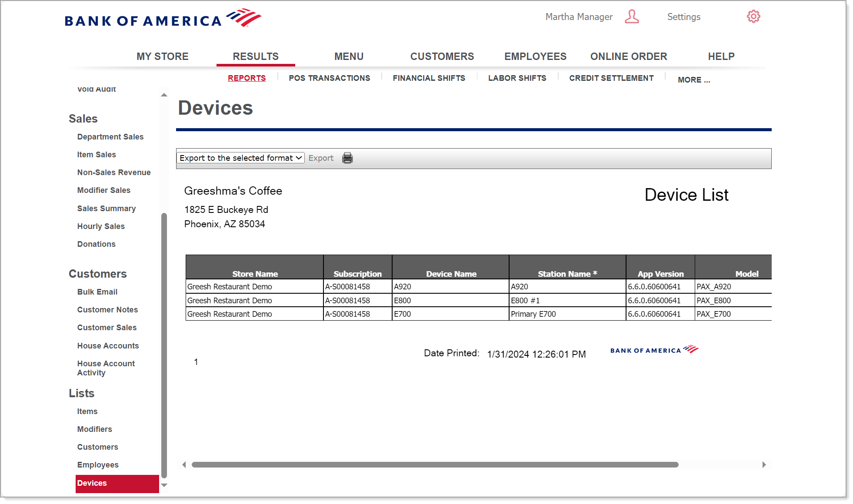Open the Bulk Email report
853x504 pixels.
tap(97, 292)
